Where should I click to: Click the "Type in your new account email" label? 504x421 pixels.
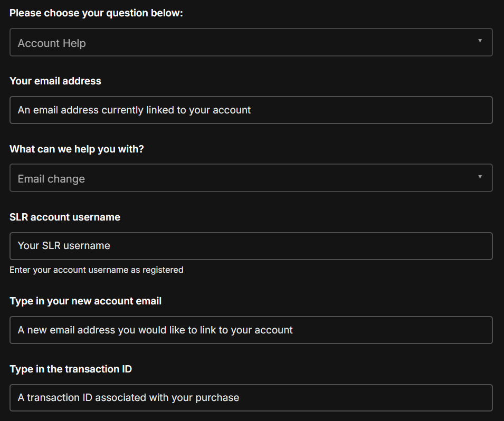pos(85,301)
